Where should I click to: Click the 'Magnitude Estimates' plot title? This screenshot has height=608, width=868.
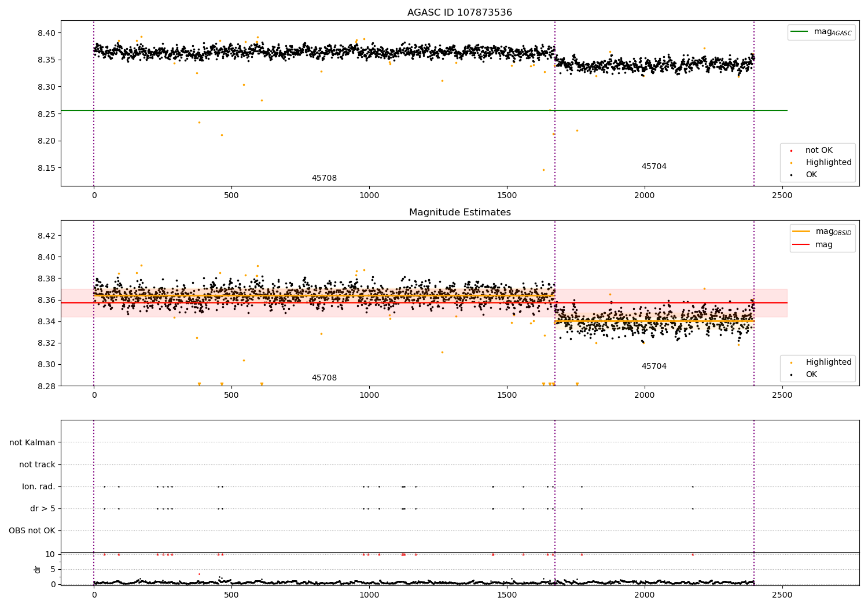coord(459,213)
